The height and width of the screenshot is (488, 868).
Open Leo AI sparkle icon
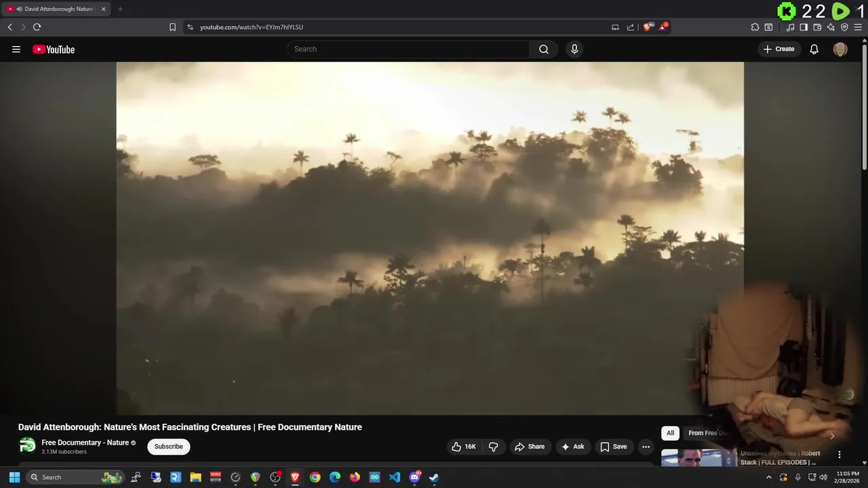click(x=831, y=27)
